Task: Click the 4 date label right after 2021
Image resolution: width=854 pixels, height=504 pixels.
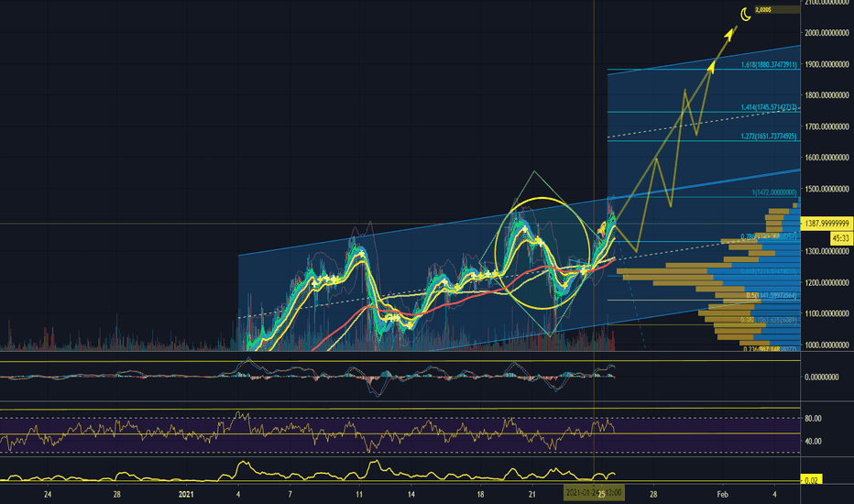Action: [238, 494]
